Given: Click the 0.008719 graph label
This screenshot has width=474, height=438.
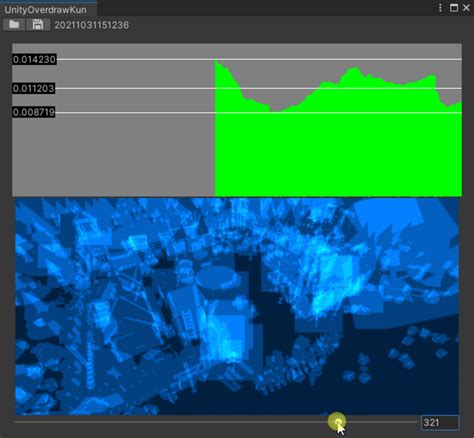Looking at the screenshot, I should coord(34,112).
